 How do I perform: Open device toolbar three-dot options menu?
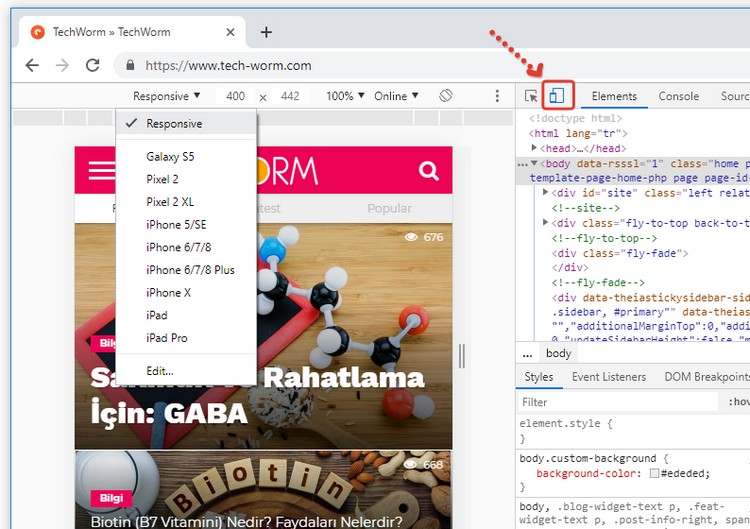click(497, 96)
